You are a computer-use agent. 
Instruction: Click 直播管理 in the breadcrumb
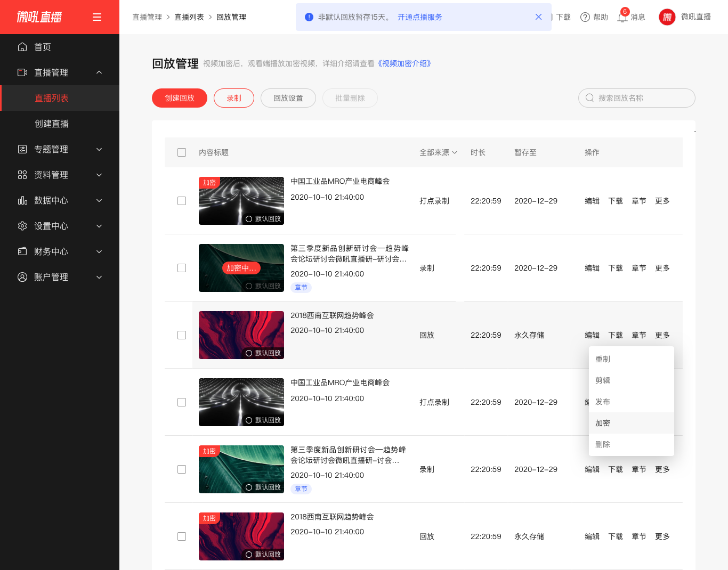147,17
